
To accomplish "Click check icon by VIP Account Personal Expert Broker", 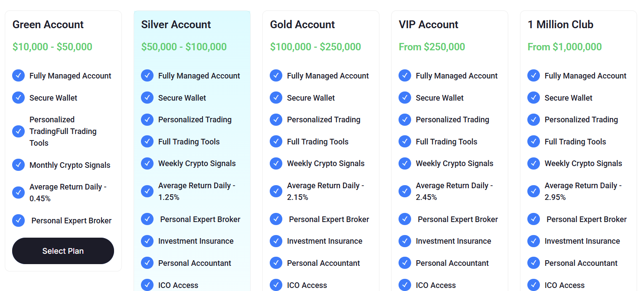I will coord(405,219).
